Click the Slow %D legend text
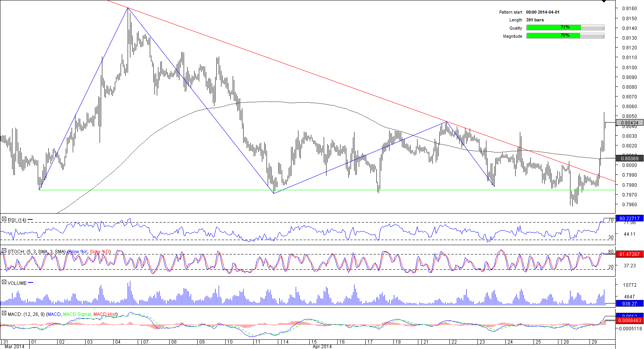The image size is (644, 349). point(100,252)
